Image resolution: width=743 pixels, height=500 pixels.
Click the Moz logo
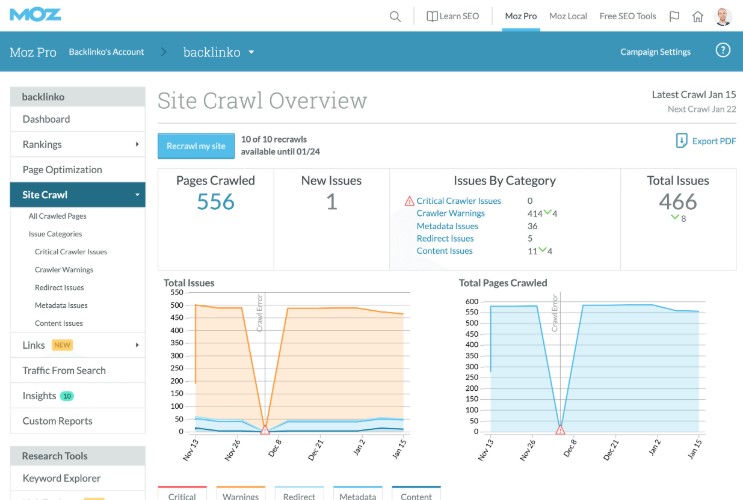tap(35, 15)
